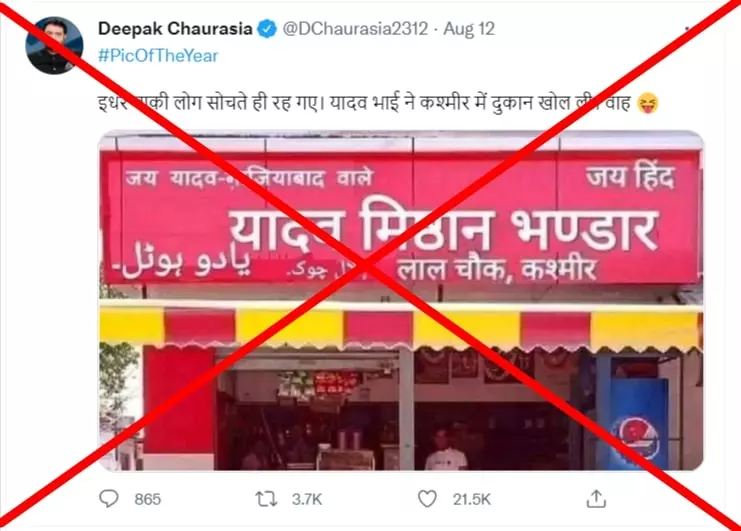Open the reply comment icon
Screen dimensions: 741x531
pos(109,498)
